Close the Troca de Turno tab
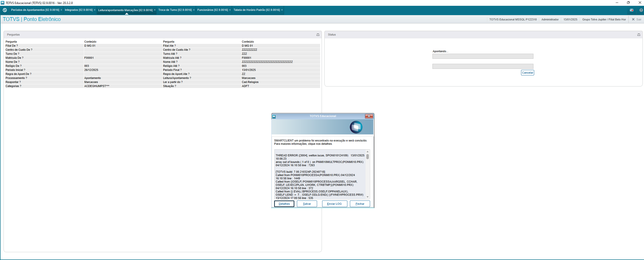 pos(194,10)
